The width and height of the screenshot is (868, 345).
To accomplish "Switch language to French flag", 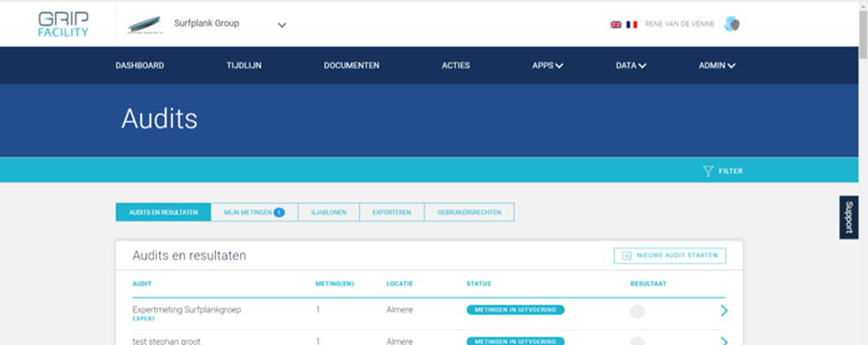I will click(632, 25).
